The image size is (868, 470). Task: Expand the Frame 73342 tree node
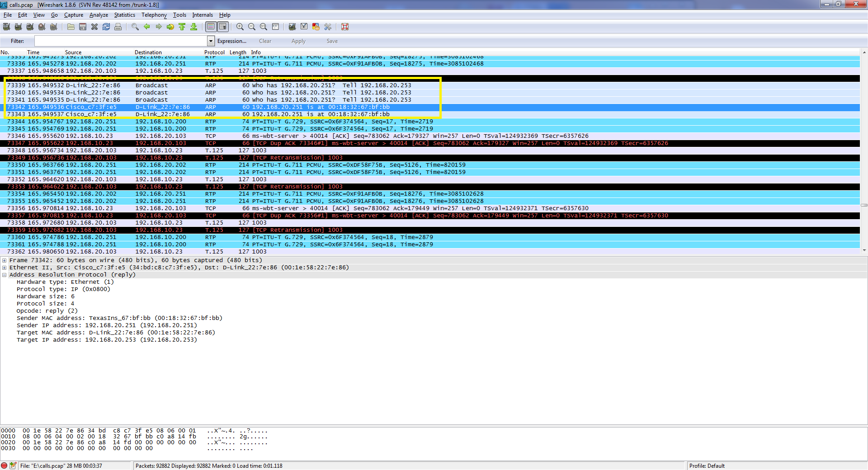click(4, 260)
